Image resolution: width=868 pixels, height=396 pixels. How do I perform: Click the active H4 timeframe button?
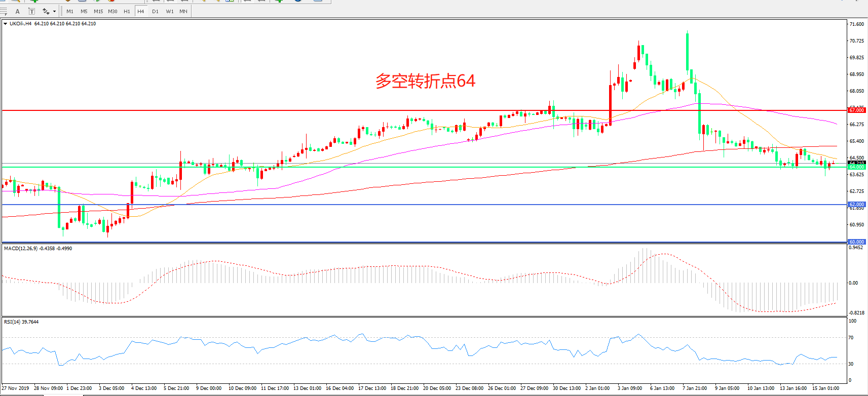tap(141, 11)
